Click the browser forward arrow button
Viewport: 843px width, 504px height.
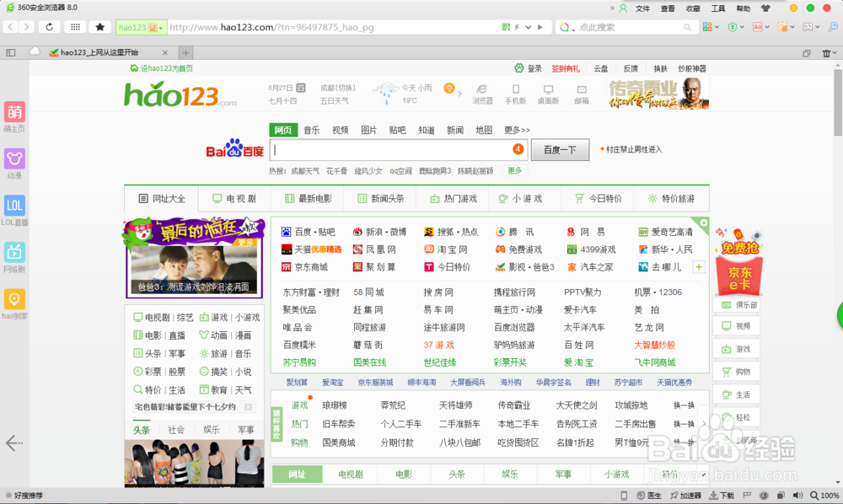[26, 27]
